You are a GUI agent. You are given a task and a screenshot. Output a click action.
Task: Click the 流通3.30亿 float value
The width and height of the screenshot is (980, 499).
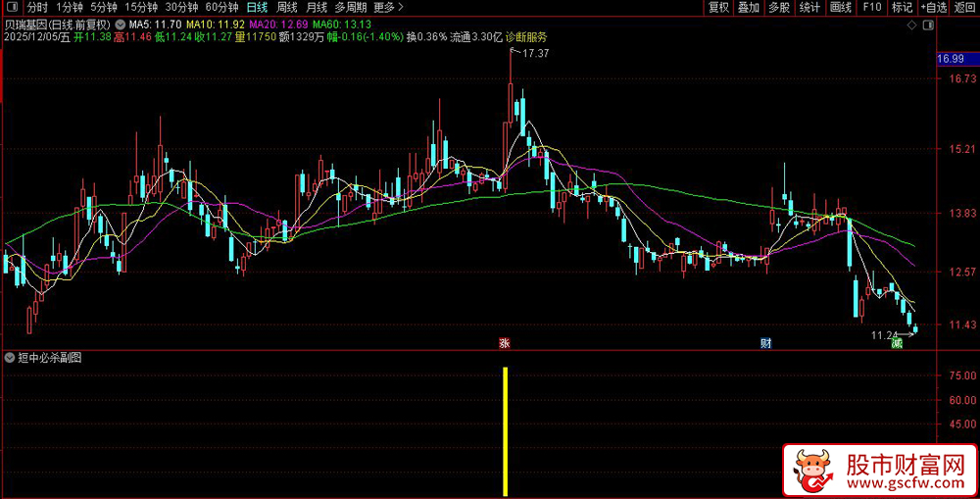(x=476, y=37)
